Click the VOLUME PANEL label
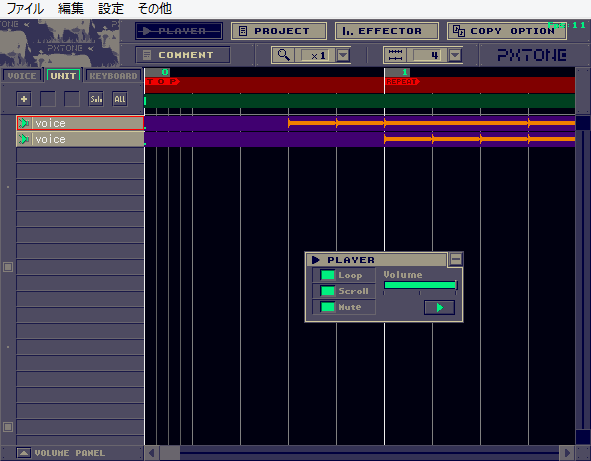The width and height of the screenshot is (591, 461). 70,453
